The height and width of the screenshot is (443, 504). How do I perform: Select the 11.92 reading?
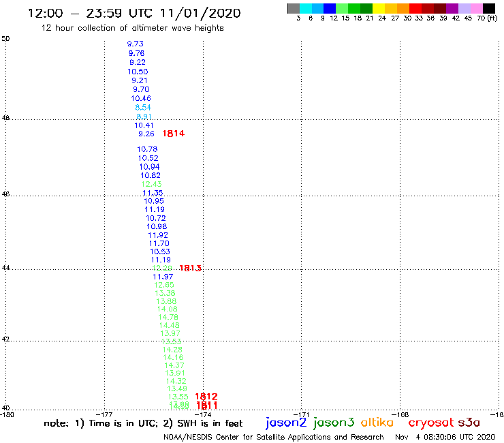(x=158, y=235)
